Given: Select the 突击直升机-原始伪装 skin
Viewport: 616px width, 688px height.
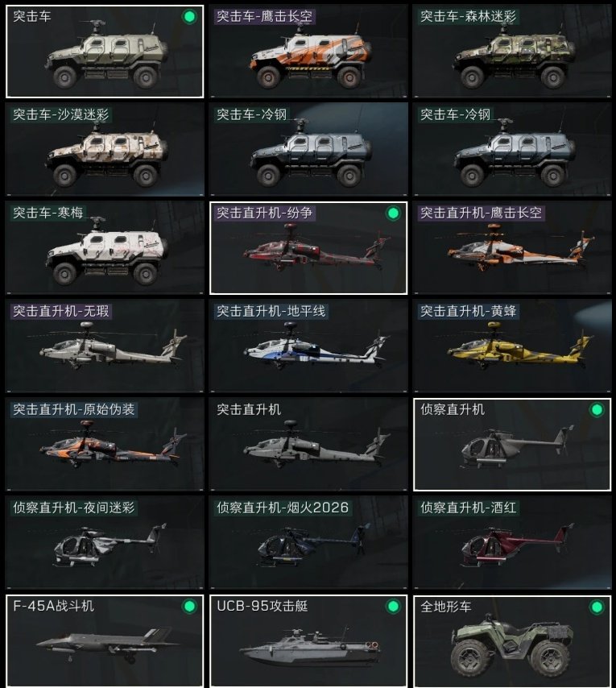Looking at the screenshot, I should (105, 444).
